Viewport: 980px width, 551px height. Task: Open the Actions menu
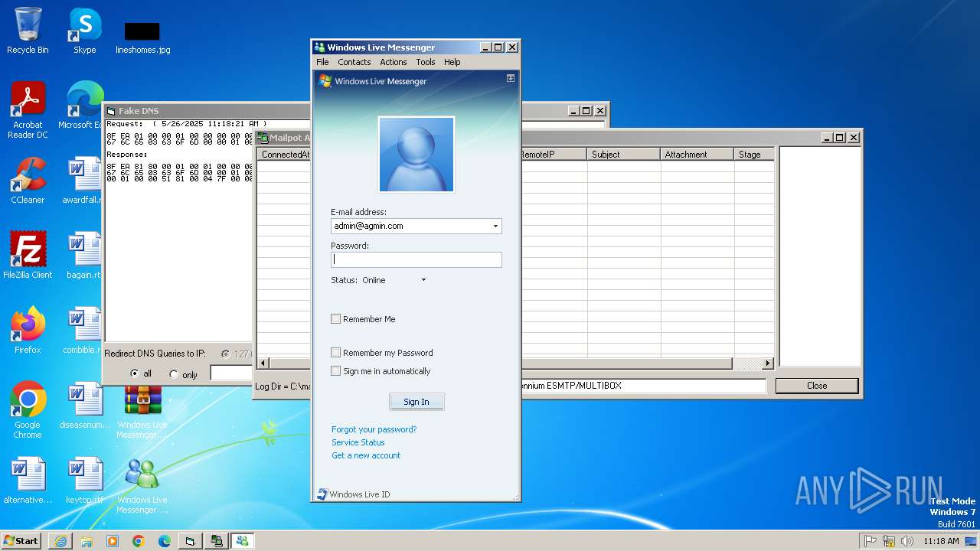coord(394,62)
